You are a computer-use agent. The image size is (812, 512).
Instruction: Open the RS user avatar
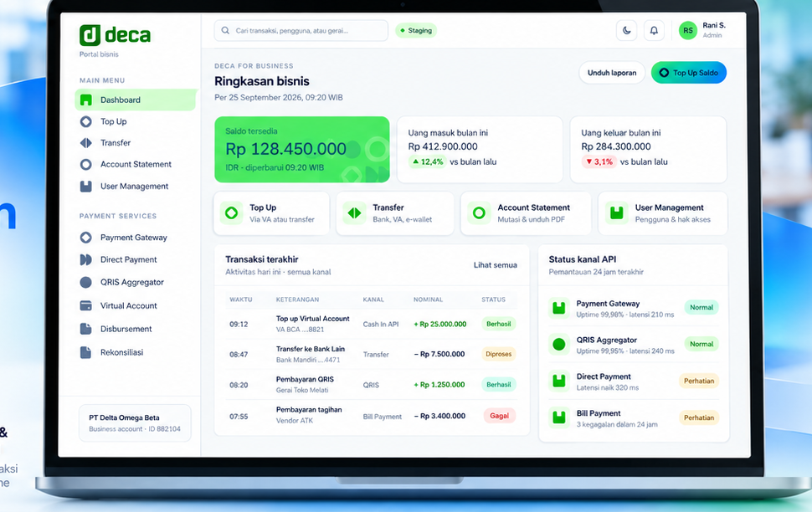(x=688, y=31)
